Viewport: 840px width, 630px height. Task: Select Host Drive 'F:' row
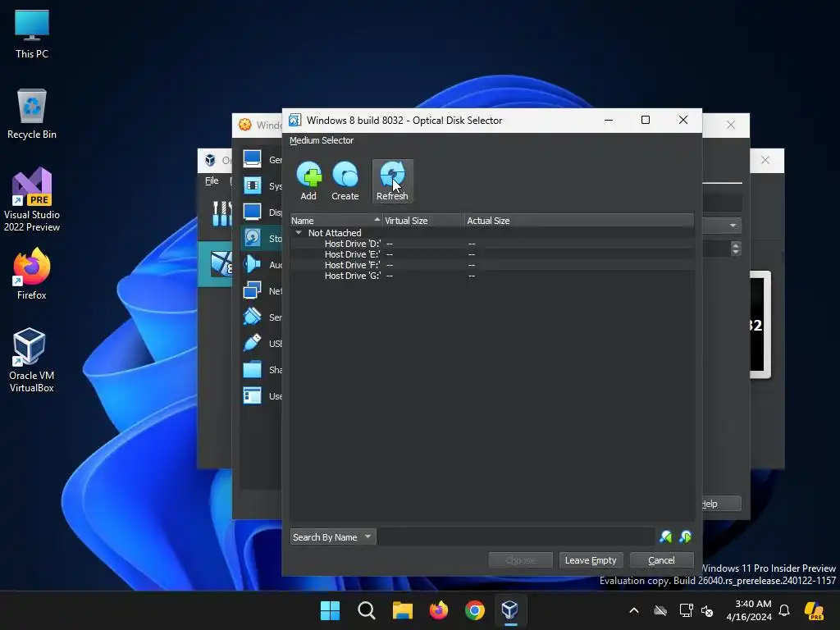pos(492,265)
